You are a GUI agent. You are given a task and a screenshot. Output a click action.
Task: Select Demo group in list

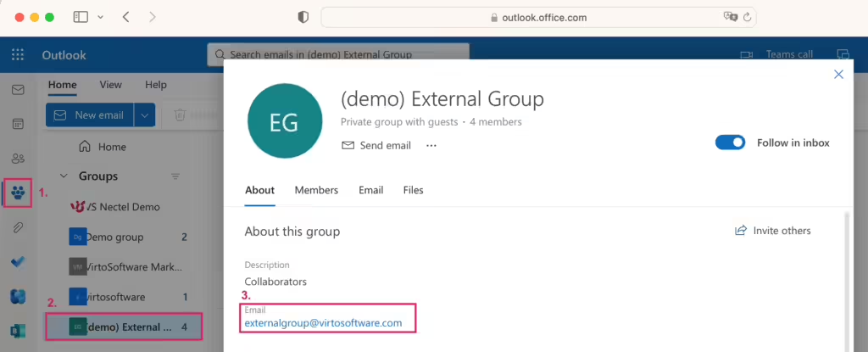point(128,237)
